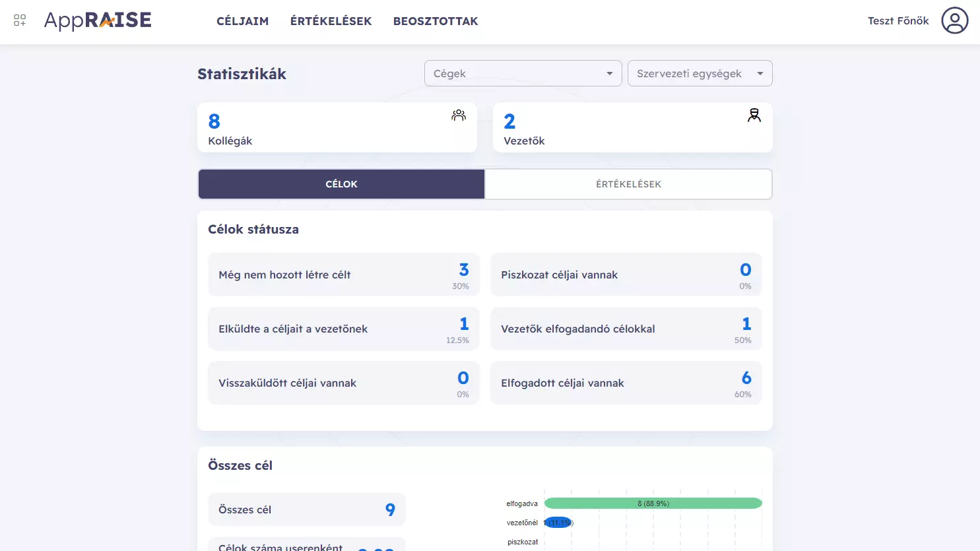The height and width of the screenshot is (551, 980).
Task: Click the Statisztikák heading
Action: (x=242, y=74)
